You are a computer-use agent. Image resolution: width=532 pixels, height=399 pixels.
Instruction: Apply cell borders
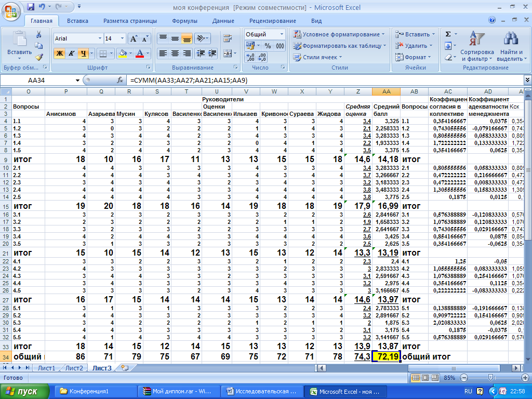coord(103,54)
